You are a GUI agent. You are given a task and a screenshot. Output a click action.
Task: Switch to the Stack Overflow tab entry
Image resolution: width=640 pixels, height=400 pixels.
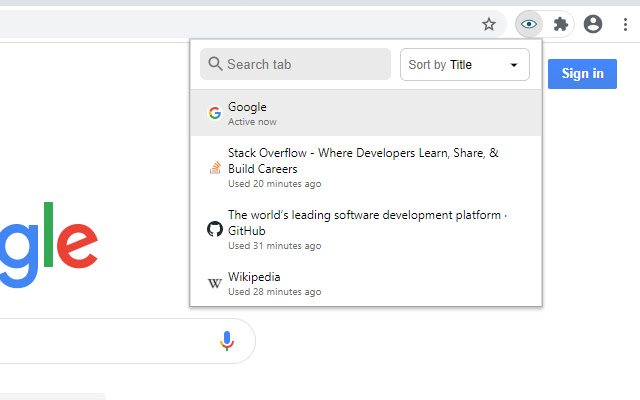pos(366,167)
